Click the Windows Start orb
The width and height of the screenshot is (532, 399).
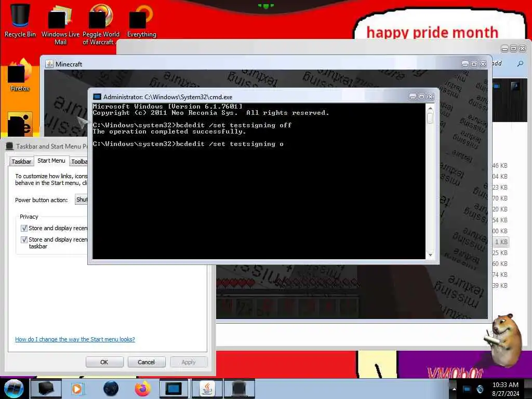click(x=14, y=389)
